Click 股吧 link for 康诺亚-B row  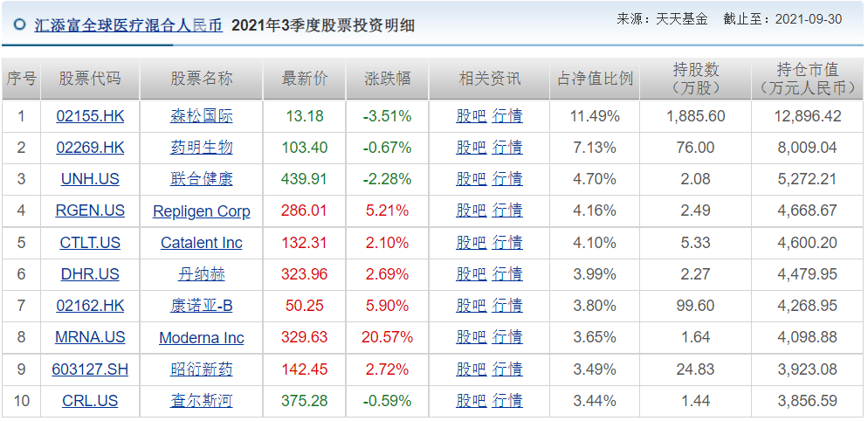point(471,306)
